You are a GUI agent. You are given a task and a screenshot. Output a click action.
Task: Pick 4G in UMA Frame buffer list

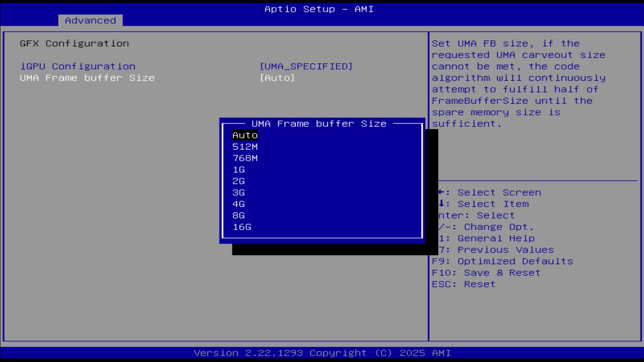point(238,204)
